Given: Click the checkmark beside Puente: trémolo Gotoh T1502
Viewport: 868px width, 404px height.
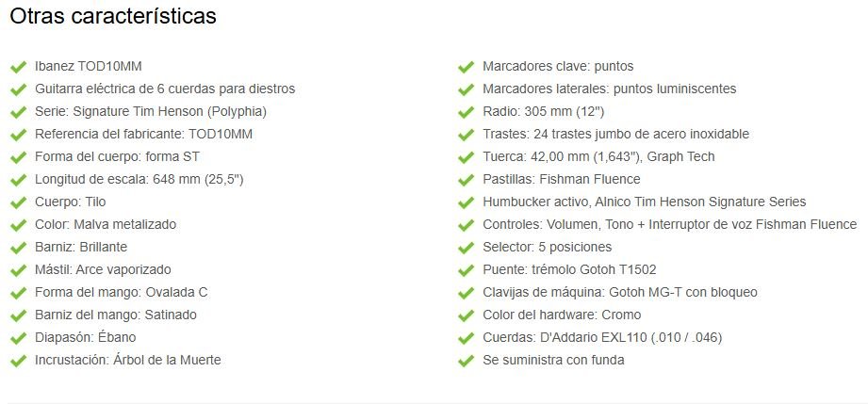Looking at the screenshot, I should (x=467, y=270).
